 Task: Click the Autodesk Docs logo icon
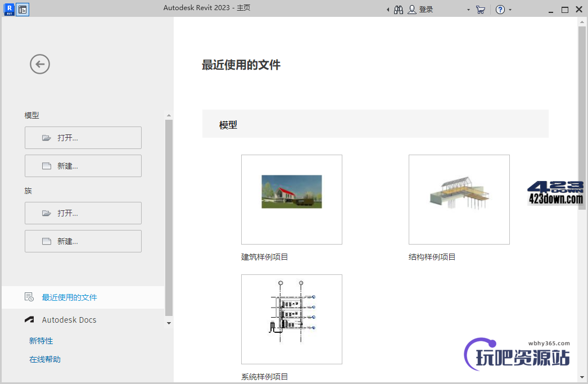[x=29, y=320]
